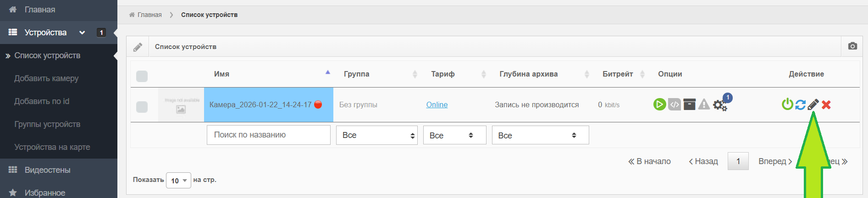Viewport: 868px width, 198px height.
Task: Open Добавить камеру in the sidebar
Action: 46,78
